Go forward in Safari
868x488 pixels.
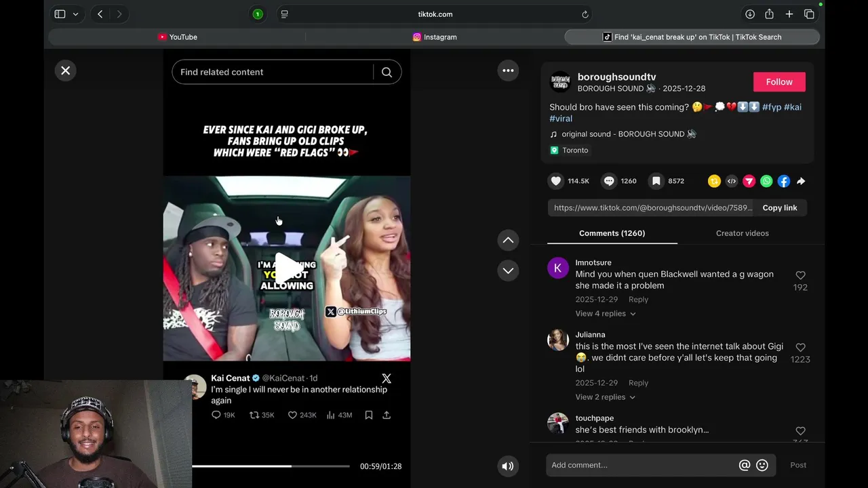pyautogui.click(x=119, y=14)
